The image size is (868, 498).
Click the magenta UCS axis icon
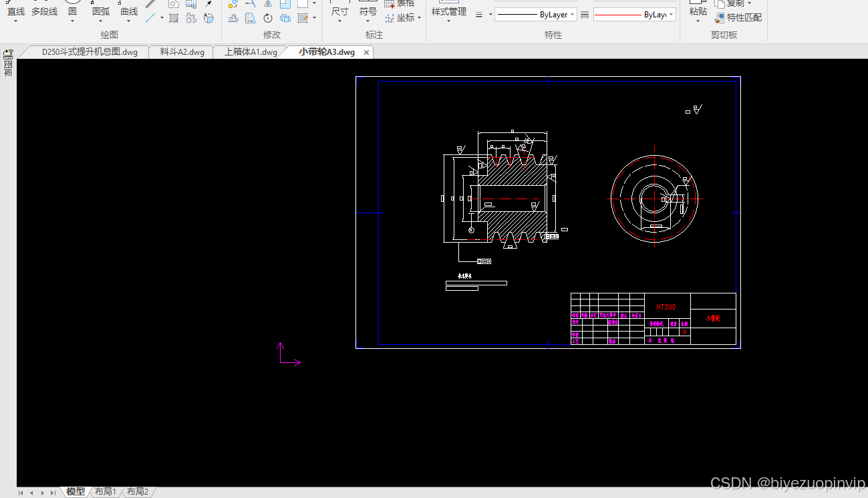pyautogui.click(x=289, y=354)
